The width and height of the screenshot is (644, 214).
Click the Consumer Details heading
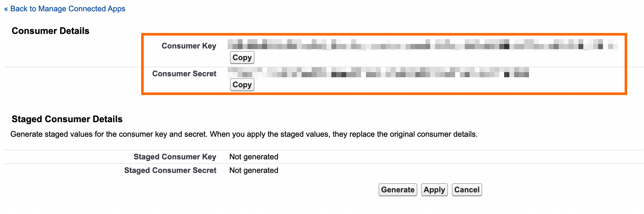tap(50, 31)
